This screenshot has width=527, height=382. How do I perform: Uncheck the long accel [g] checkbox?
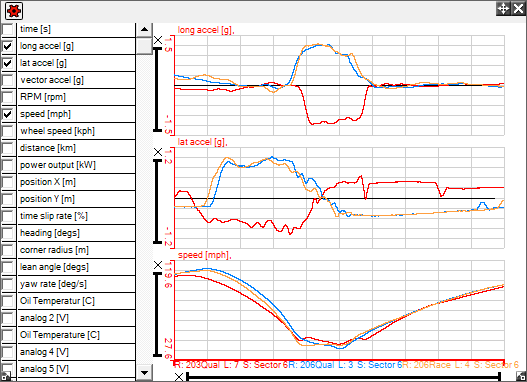pos(7,46)
